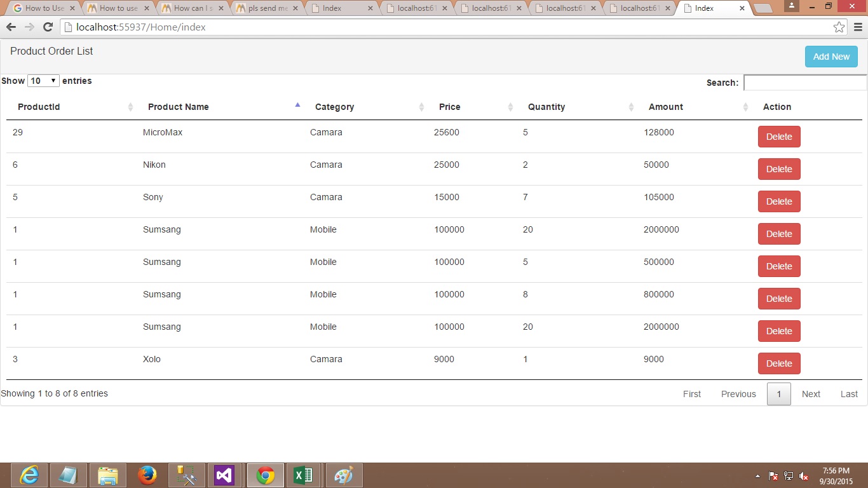
Task: Delete the MicroMax product row
Action: [779, 137]
